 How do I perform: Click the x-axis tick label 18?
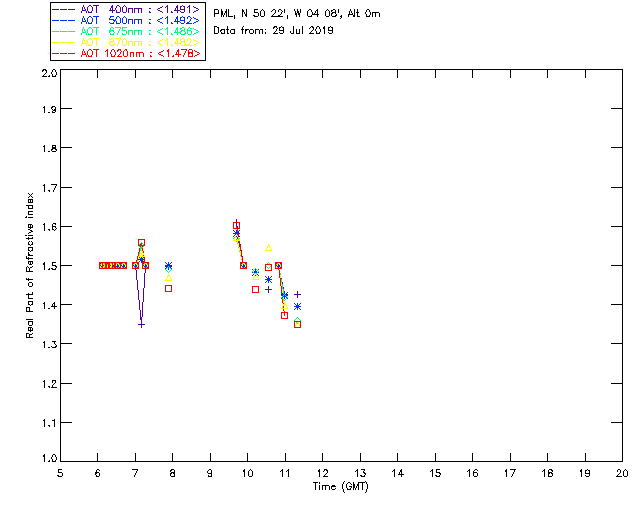pos(547,473)
